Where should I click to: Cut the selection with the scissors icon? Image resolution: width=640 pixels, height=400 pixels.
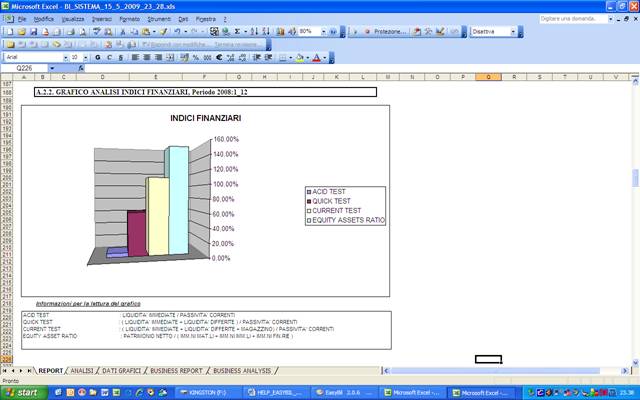122,31
